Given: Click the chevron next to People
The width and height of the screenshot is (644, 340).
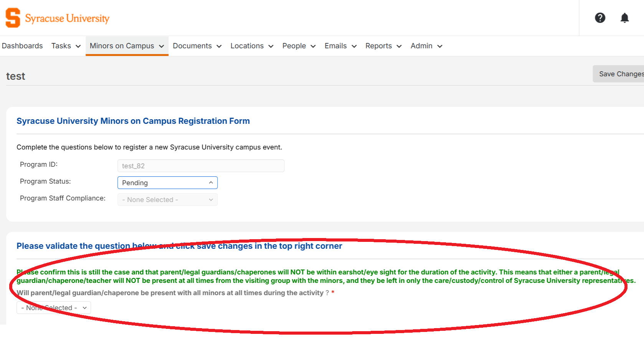Looking at the screenshot, I should tap(313, 46).
